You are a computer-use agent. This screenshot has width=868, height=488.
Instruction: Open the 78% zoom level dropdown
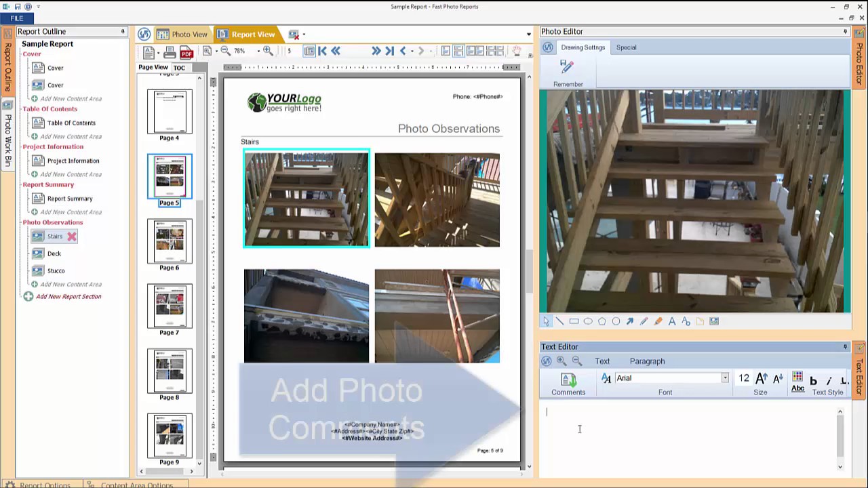tap(258, 51)
